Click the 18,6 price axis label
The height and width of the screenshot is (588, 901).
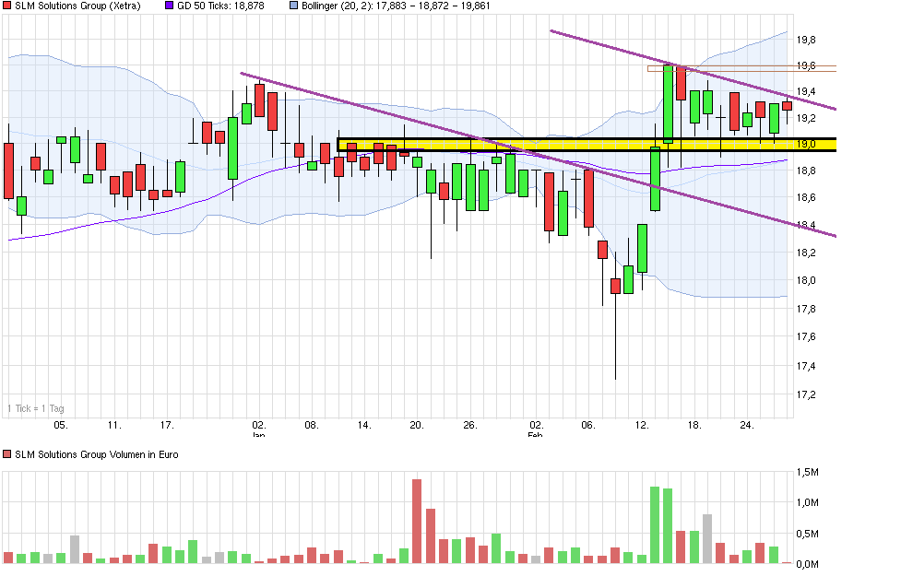(x=806, y=197)
